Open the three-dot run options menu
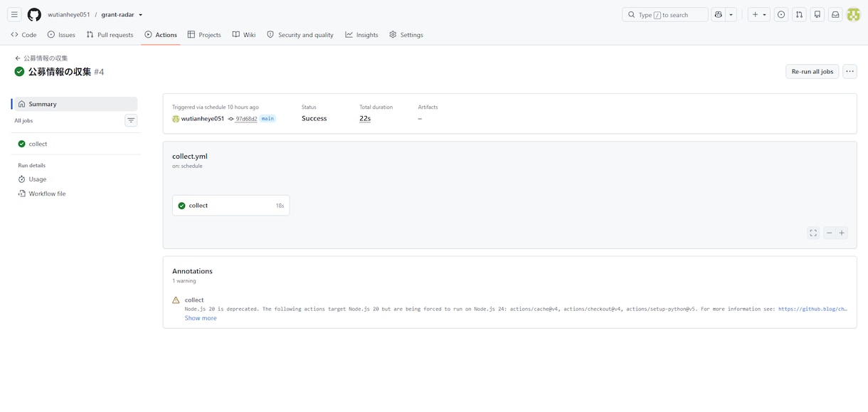The height and width of the screenshot is (412, 868). [x=850, y=71]
